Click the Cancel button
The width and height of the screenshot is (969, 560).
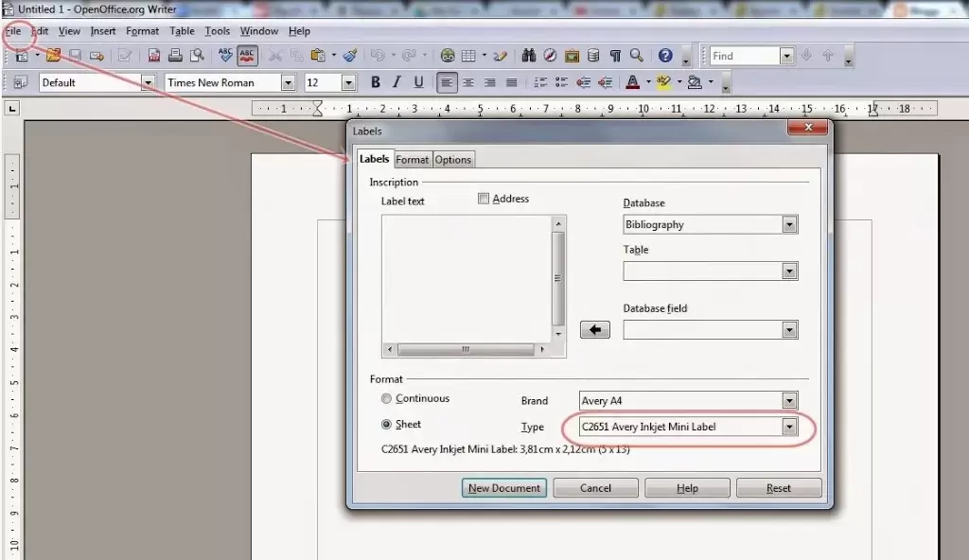pyautogui.click(x=595, y=488)
